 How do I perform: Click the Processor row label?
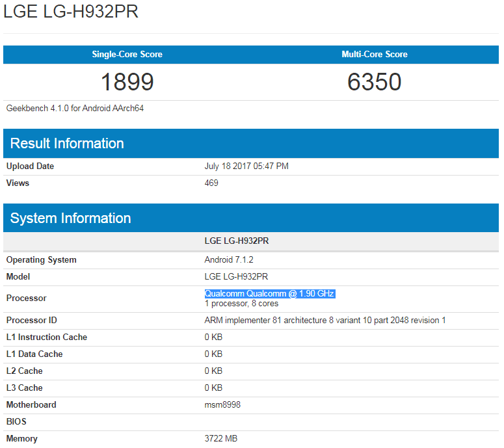tap(26, 298)
